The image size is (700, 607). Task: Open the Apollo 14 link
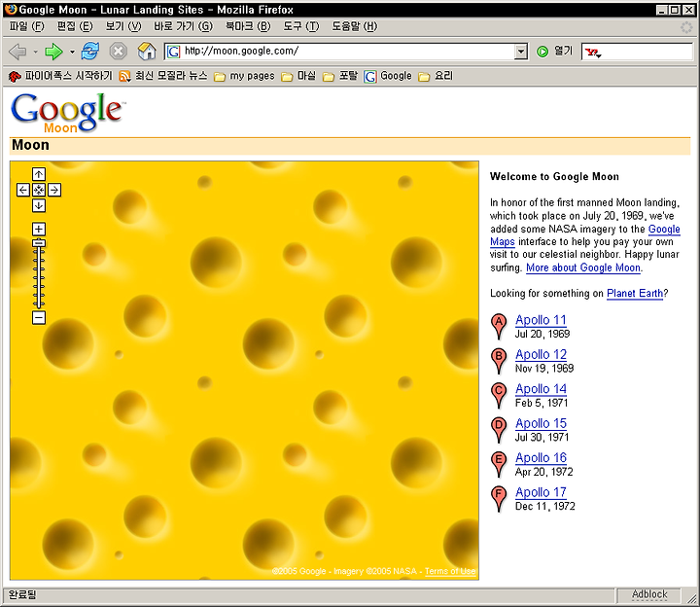541,389
